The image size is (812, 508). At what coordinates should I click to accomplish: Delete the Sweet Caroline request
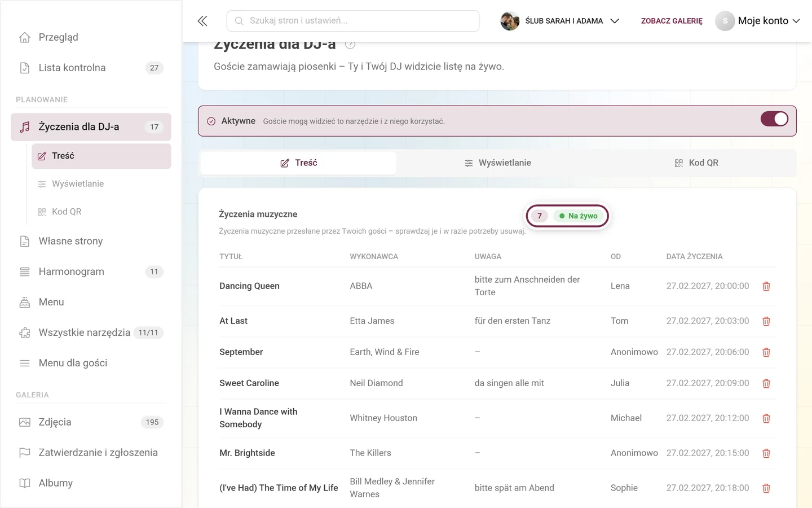coord(766,383)
